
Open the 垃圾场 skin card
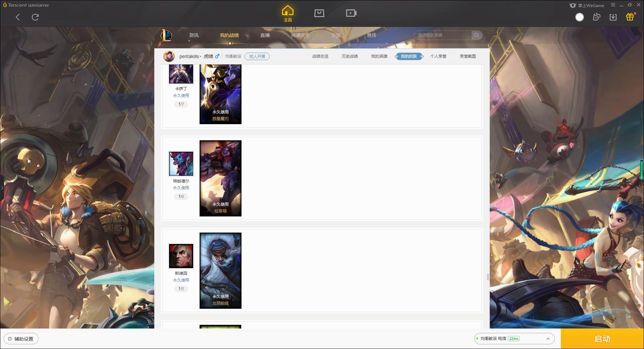coord(220,178)
